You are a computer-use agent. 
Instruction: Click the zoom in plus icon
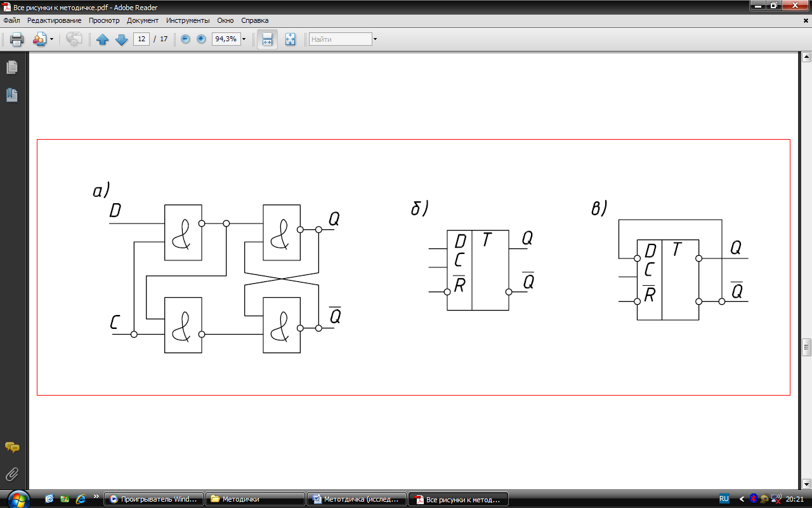tap(201, 39)
